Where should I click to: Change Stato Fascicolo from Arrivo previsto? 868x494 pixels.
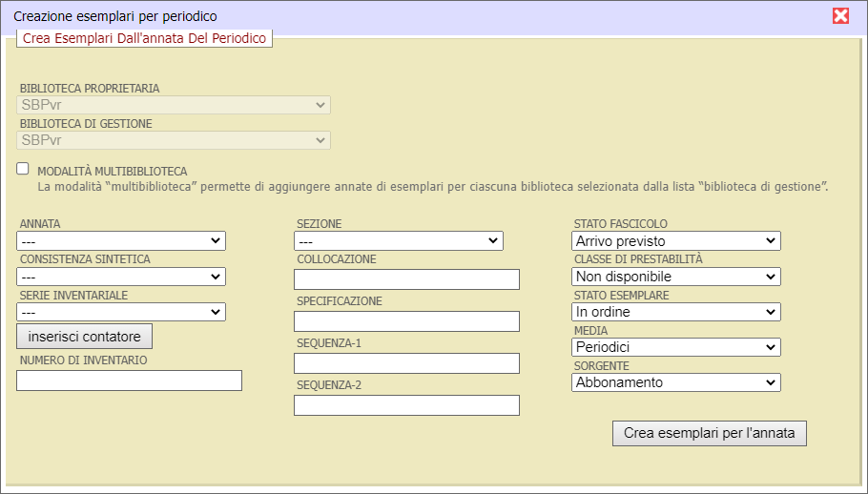675,241
